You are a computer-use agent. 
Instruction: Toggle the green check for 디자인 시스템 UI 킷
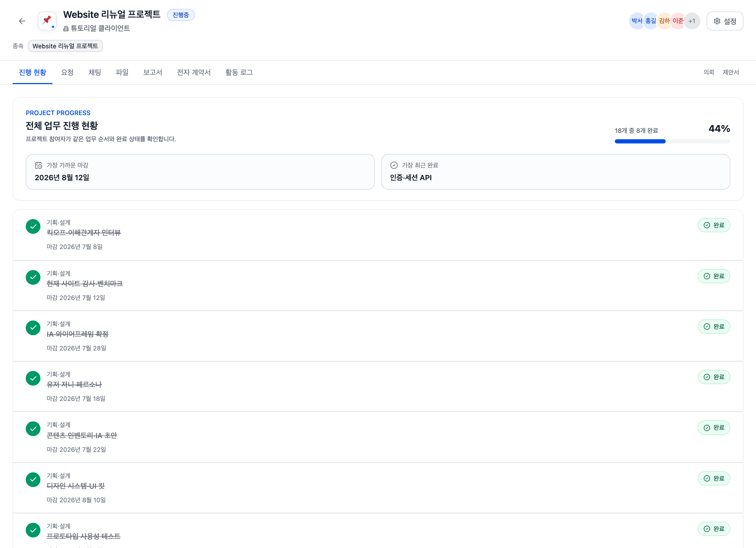33,480
